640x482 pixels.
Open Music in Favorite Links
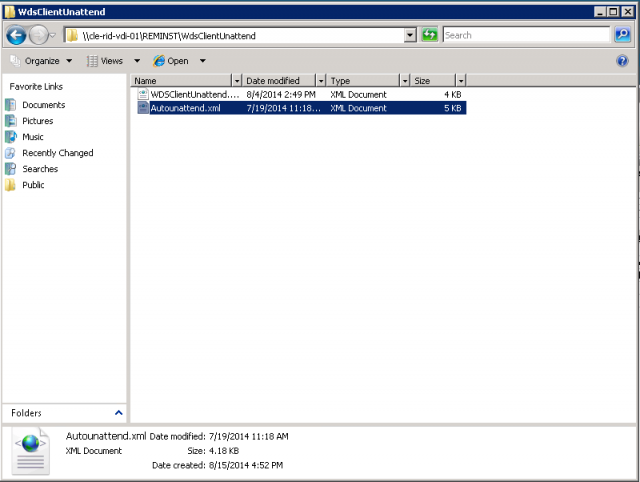33,137
